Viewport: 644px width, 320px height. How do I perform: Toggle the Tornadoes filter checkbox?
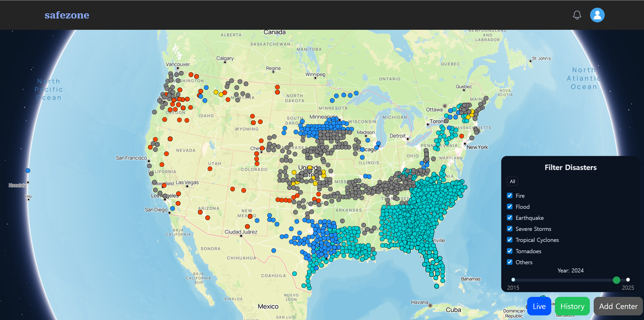coord(510,251)
